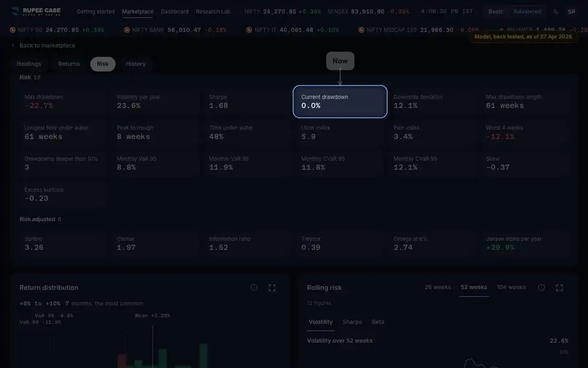Click the Rolling risk info icon

click(541, 287)
